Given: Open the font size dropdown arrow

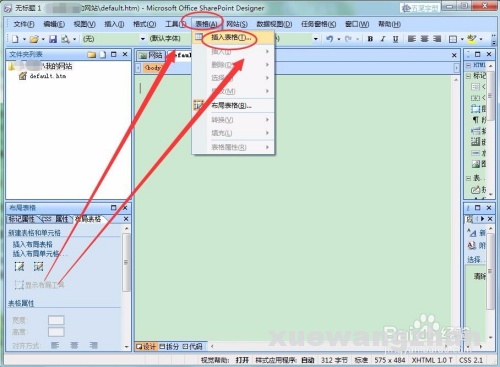Looking at the screenshot, I should tap(315, 39).
